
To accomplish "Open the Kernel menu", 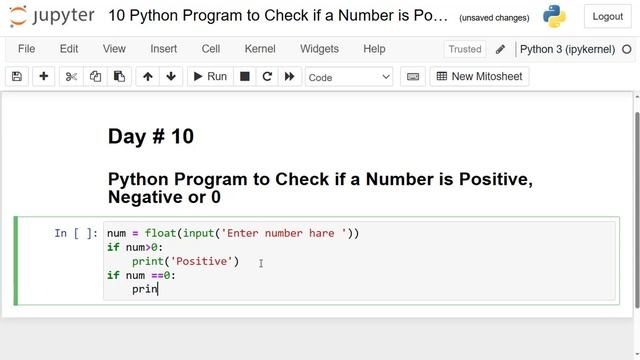I will point(260,49).
